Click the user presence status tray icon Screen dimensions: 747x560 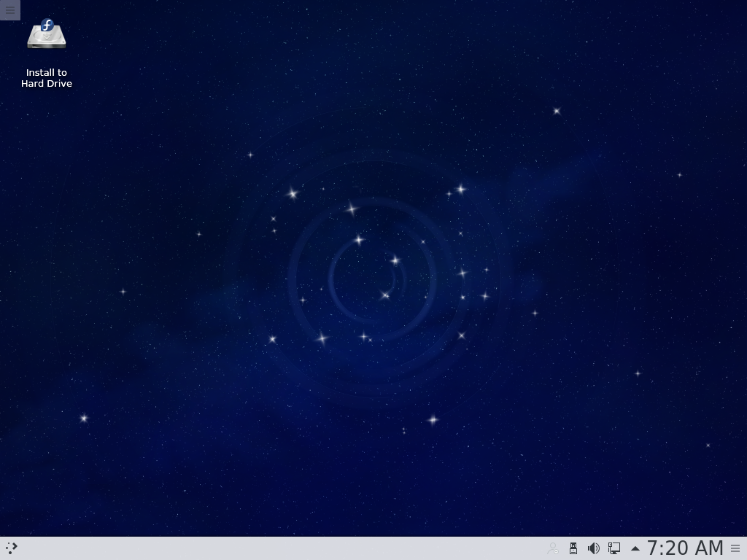coord(553,548)
